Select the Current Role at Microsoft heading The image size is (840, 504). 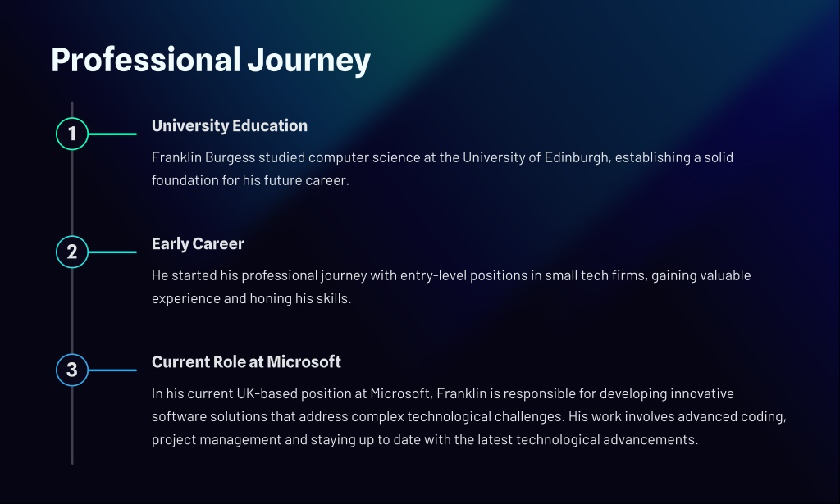coord(246,361)
